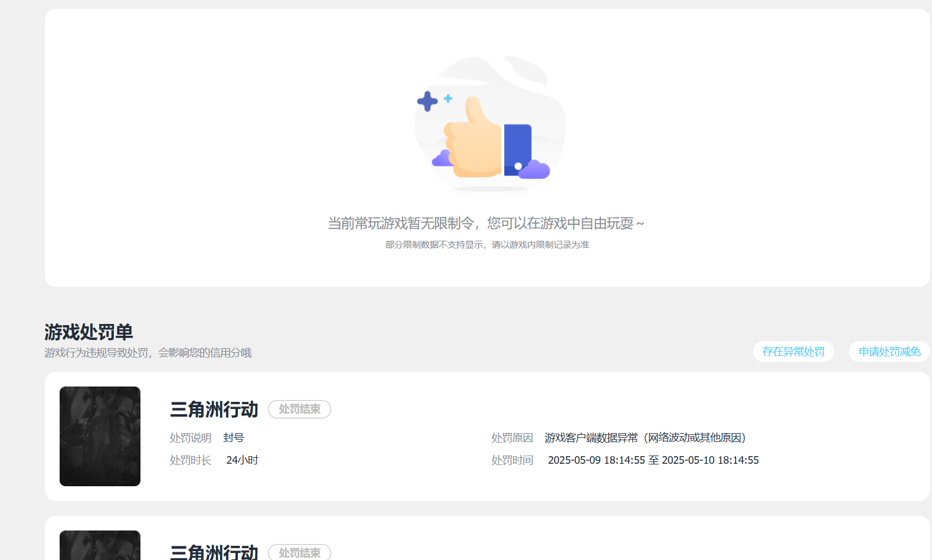Click the 处罚时间 label

point(512,460)
